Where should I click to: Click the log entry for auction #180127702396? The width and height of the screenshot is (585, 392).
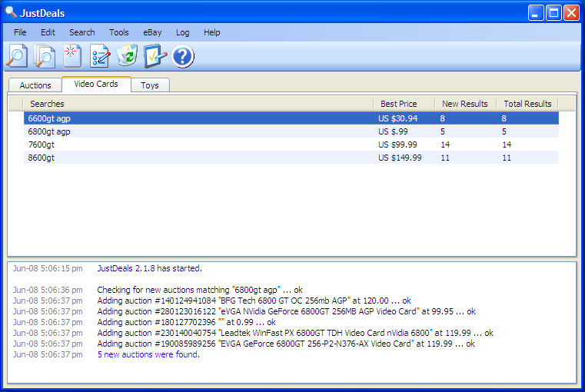tap(186, 322)
